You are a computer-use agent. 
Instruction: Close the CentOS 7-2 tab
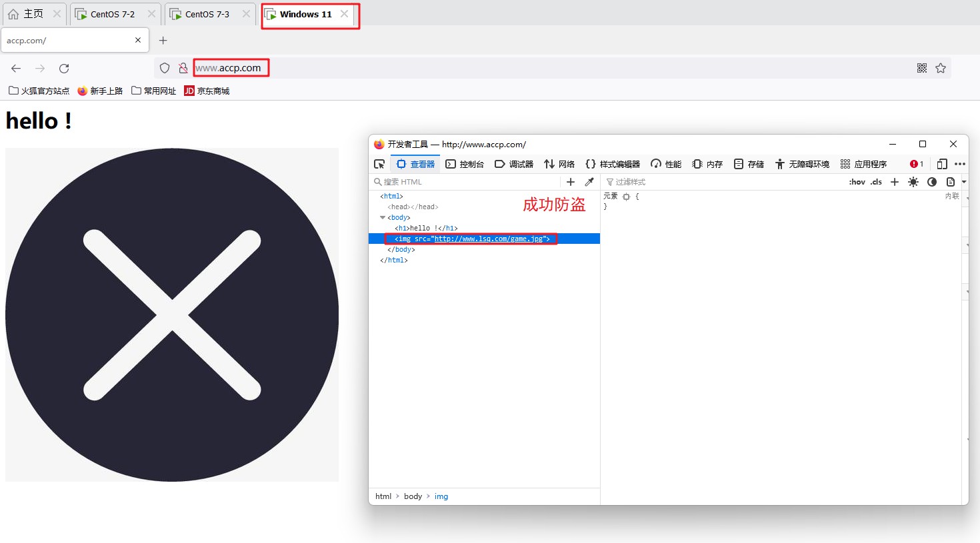click(x=151, y=14)
